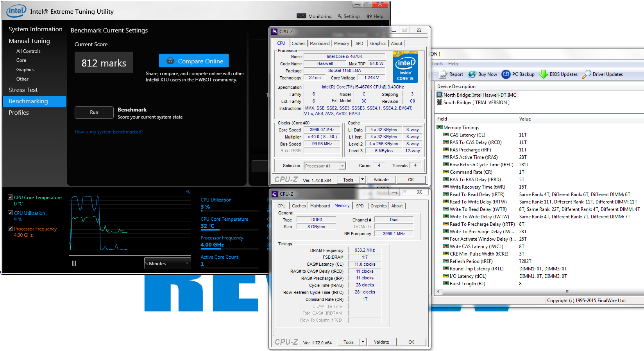Viewport: 644px width, 351px height.
Task: Click the Buy Now globe icon
Action: [472, 74]
